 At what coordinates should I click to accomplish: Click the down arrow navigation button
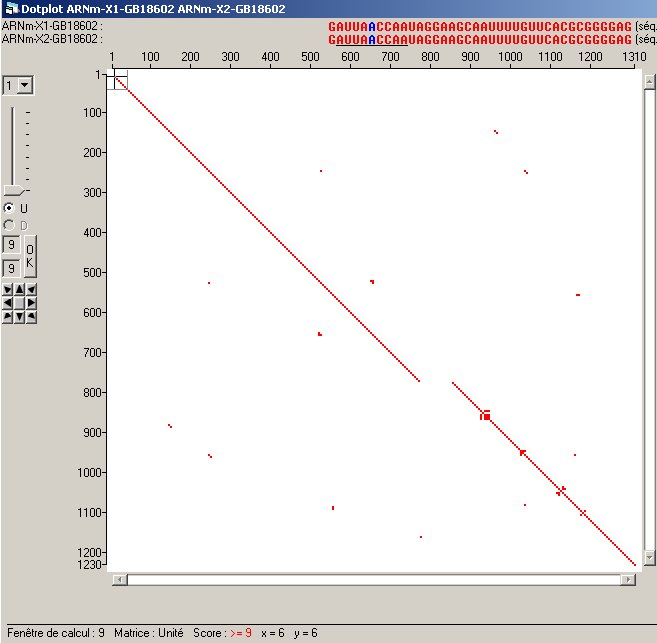pyautogui.click(x=20, y=315)
